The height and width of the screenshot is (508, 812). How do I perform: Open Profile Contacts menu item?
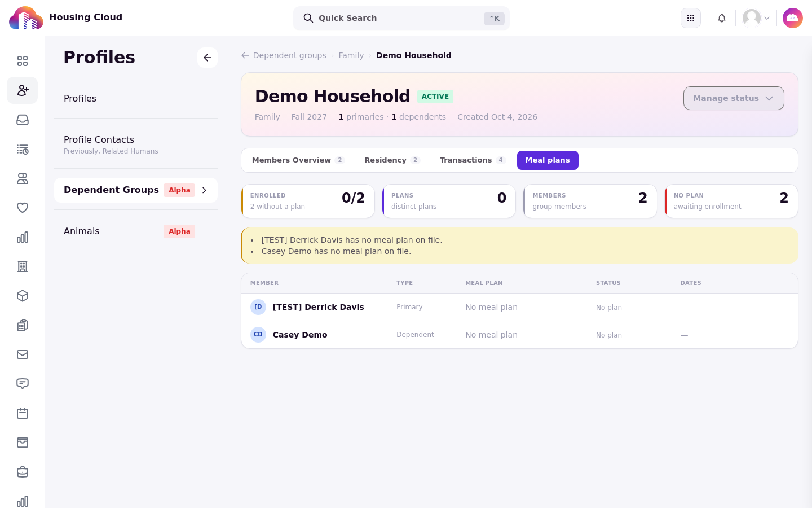coord(136,144)
